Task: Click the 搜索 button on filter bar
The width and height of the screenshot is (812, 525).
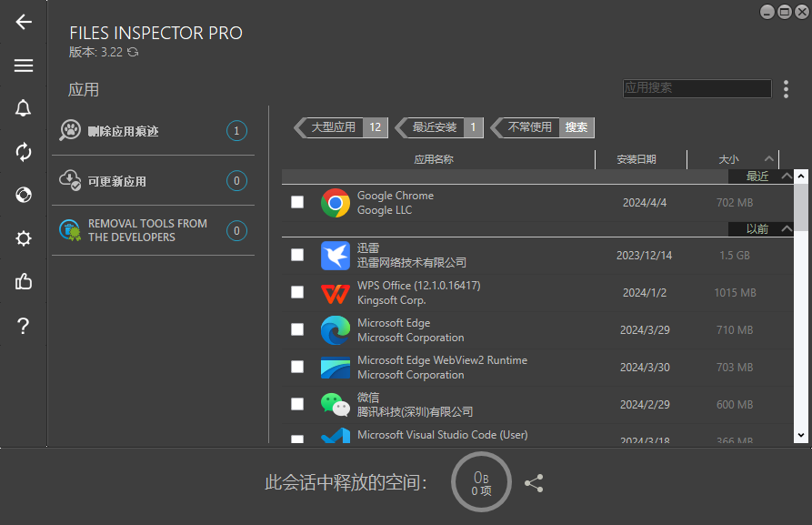Action: click(x=576, y=127)
